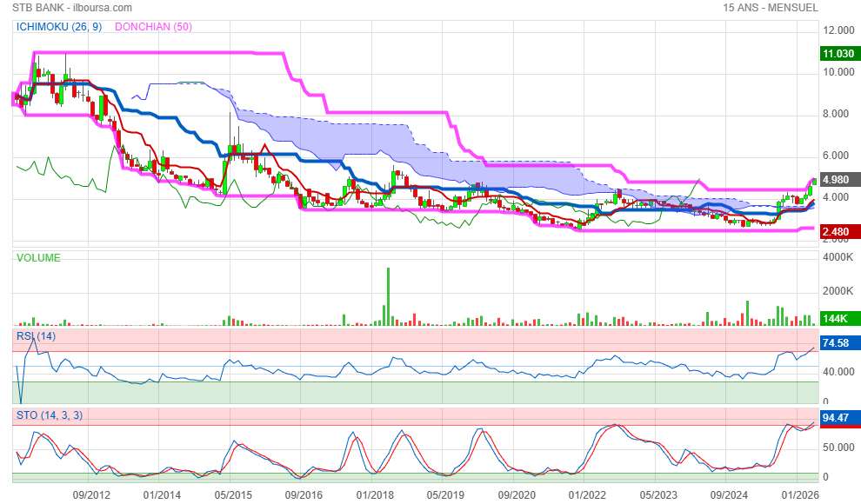Click the green 11.030 price tag
The height and width of the screenshot is (504, 861).
838,54
